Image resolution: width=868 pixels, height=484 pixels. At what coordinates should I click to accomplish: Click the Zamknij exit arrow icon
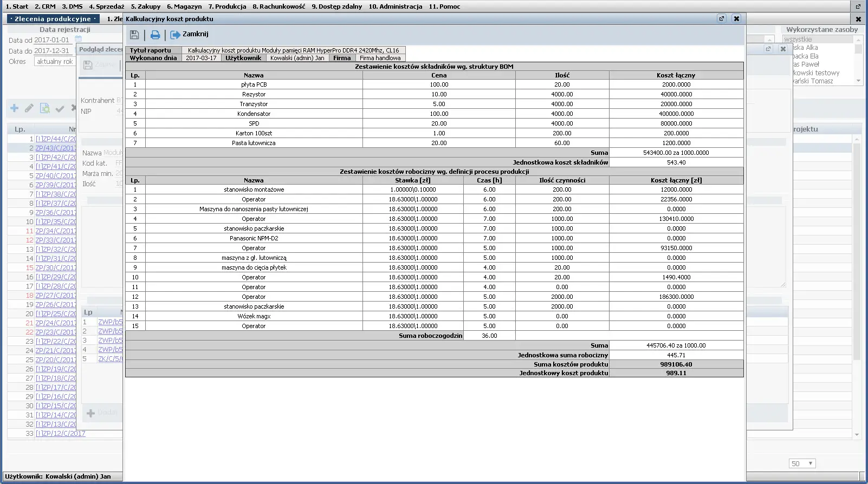[175, 35]
